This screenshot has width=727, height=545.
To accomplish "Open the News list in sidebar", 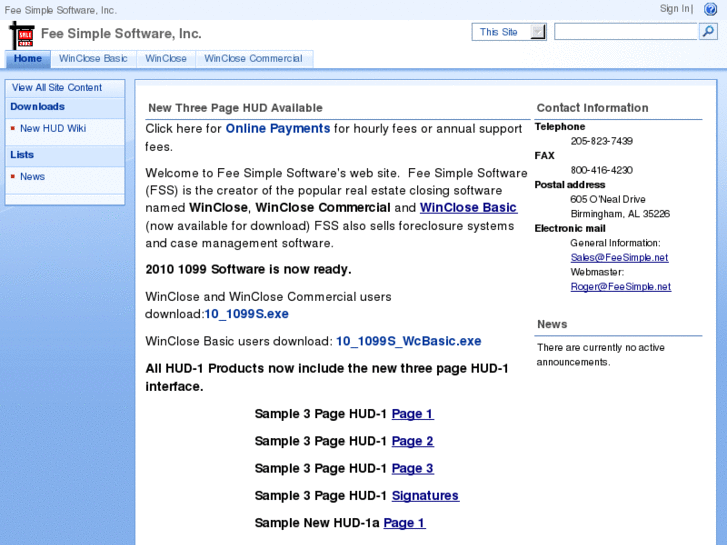I will pyautogui.click(x=32, y=177).
